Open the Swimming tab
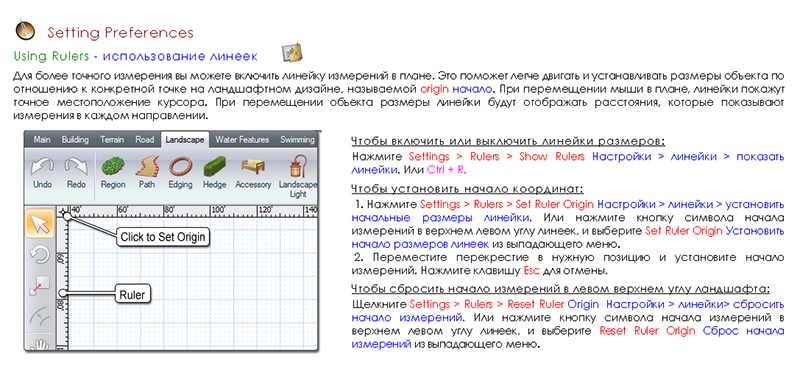800x380 pixels. pos(297,139)
